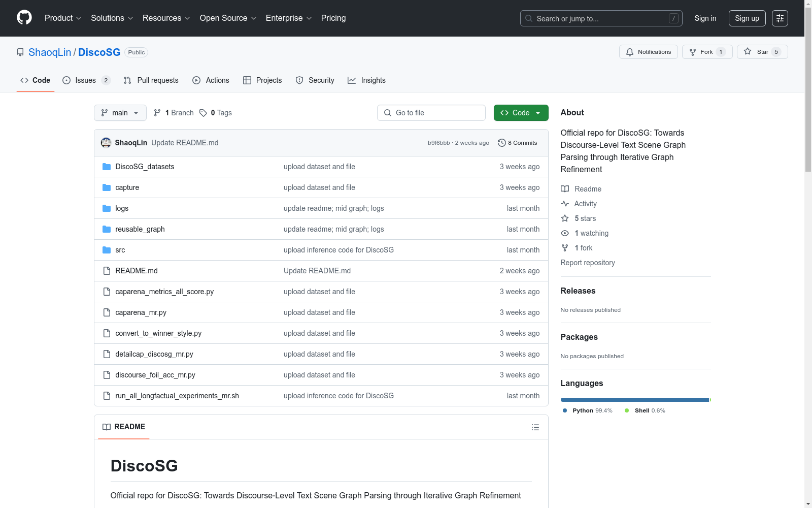Open the 8 Commits history
Viewport: 812px width, 508px height.
517,143
